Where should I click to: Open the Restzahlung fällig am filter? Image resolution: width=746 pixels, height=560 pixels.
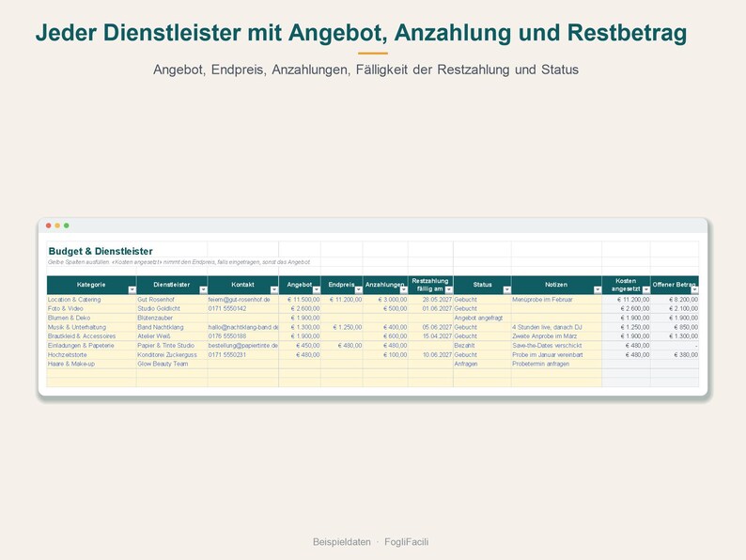pyautogui.click(x=449, y=289)
